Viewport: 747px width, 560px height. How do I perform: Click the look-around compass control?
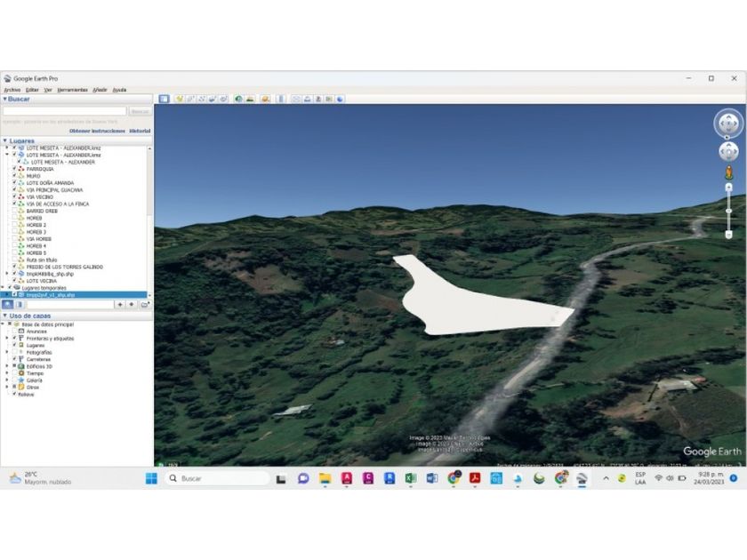tap(728, 124)
